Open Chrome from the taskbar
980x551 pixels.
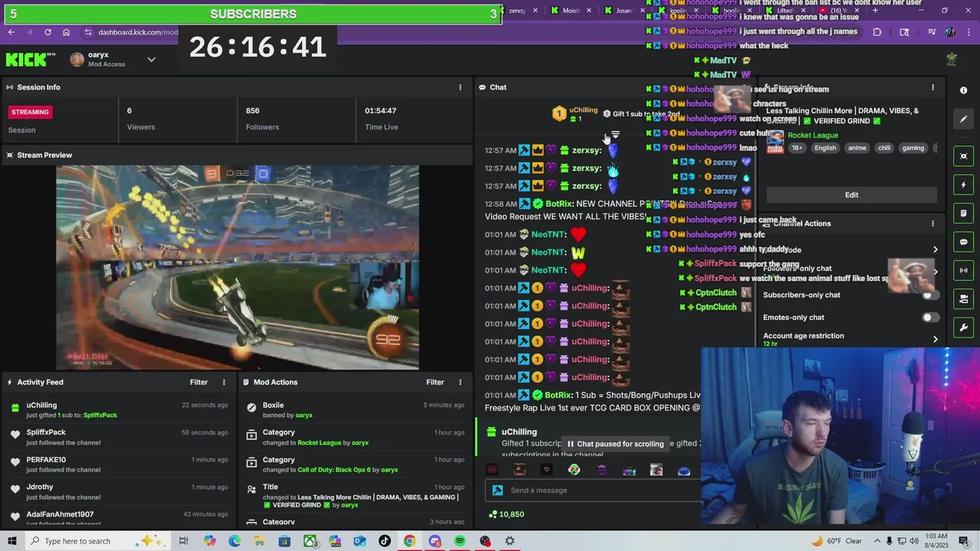[410, 541]
